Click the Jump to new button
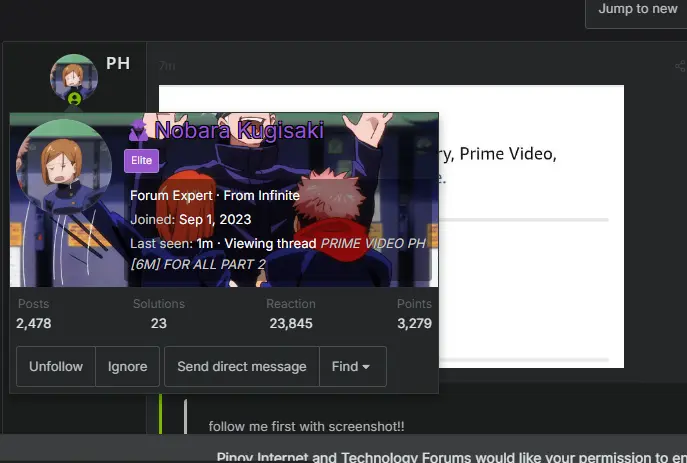This screenshot has height=463, width=687. (637, 9)
